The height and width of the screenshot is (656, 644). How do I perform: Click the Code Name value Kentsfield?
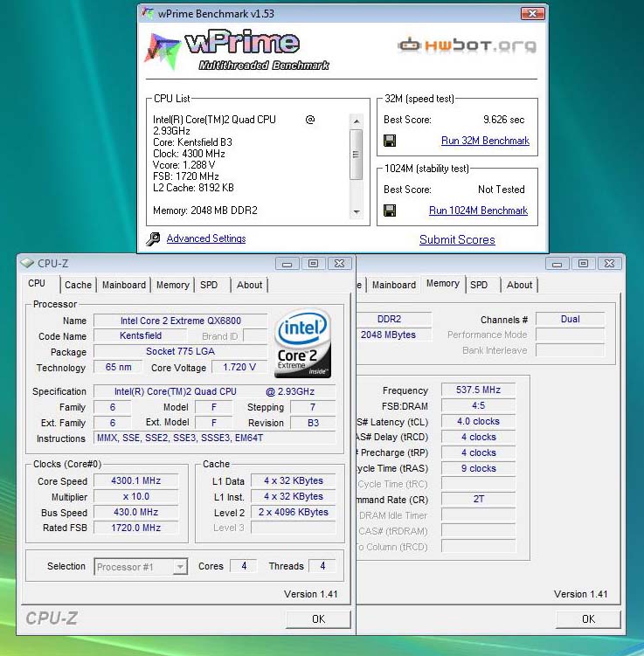(x=140, y=336)
